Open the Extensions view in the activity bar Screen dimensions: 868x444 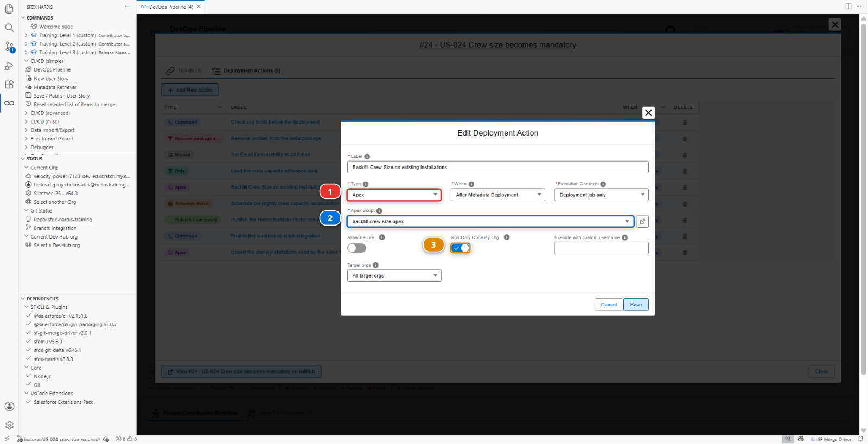[9, 85]
